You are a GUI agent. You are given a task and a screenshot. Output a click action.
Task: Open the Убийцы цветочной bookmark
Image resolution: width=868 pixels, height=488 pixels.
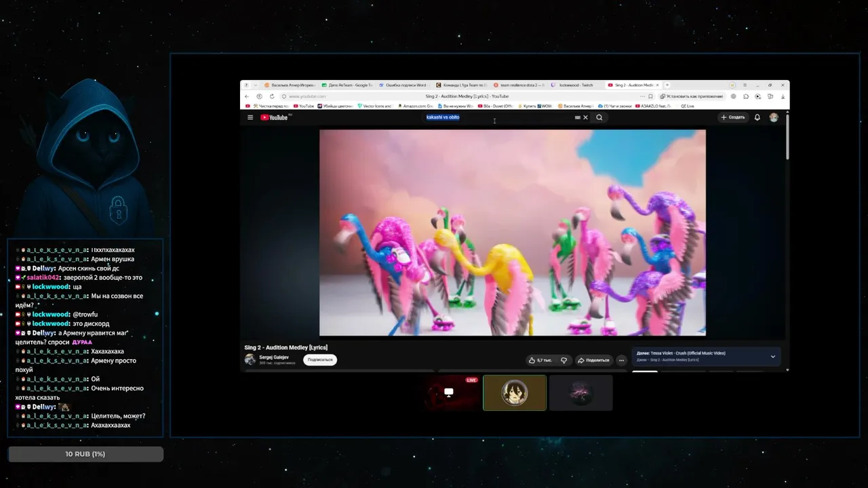click(336, 106)
